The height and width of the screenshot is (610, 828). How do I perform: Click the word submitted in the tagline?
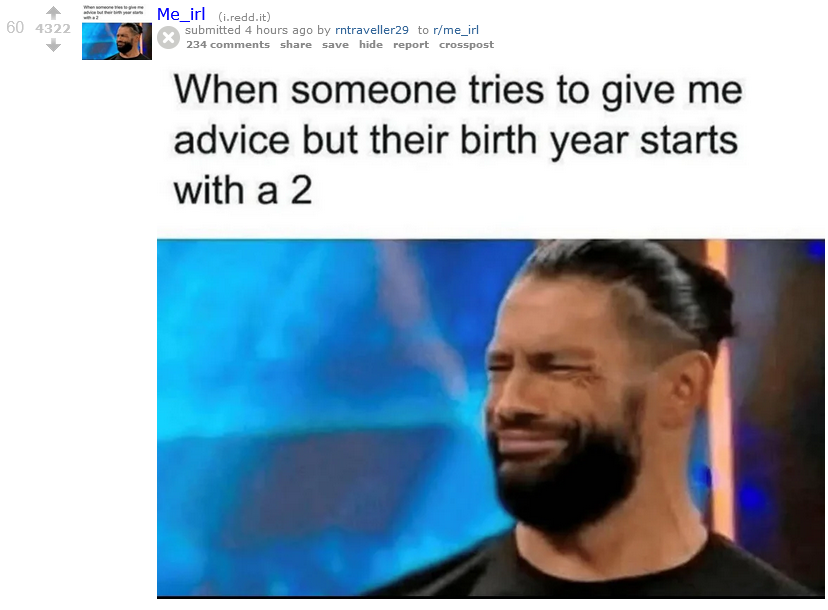pos(213,30)
